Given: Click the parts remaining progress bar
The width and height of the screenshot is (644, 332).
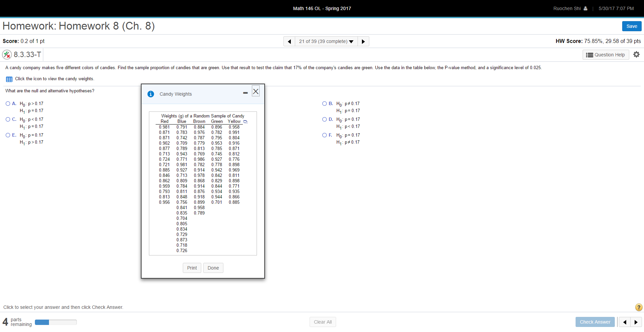Looking at the screenshot, I should point(56,322).
